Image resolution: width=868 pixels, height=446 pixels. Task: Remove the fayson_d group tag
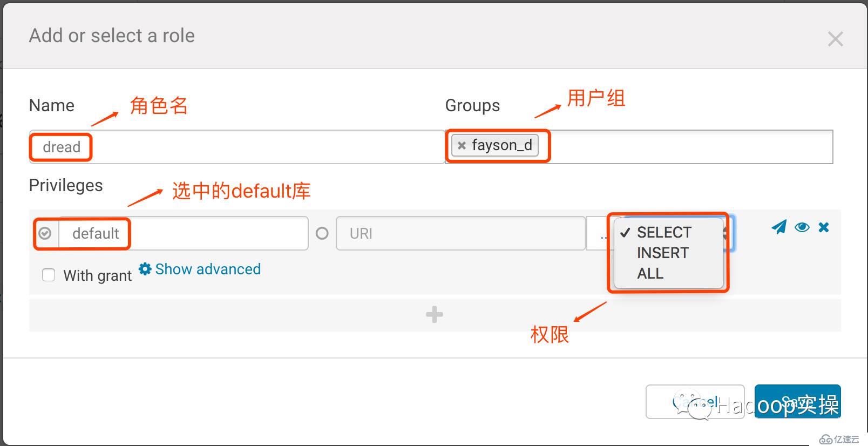click(x=462, y=145)
